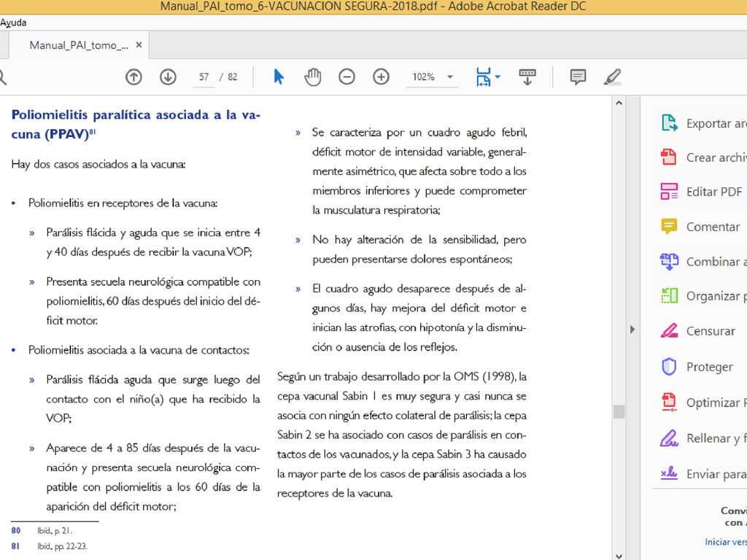747x560 pixels.
Task: Click the scrollbar down arrow
Action: 619,555
